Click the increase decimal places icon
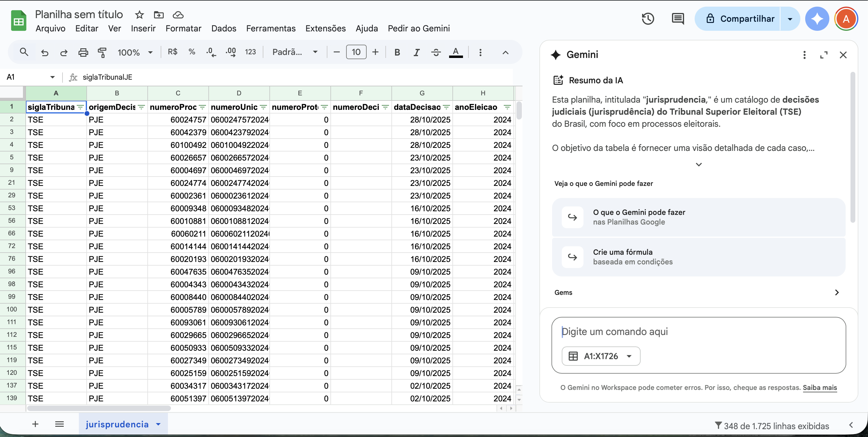The height and width of the screenshot is (437, 868). pyautogui.click(x=231, y=52)
